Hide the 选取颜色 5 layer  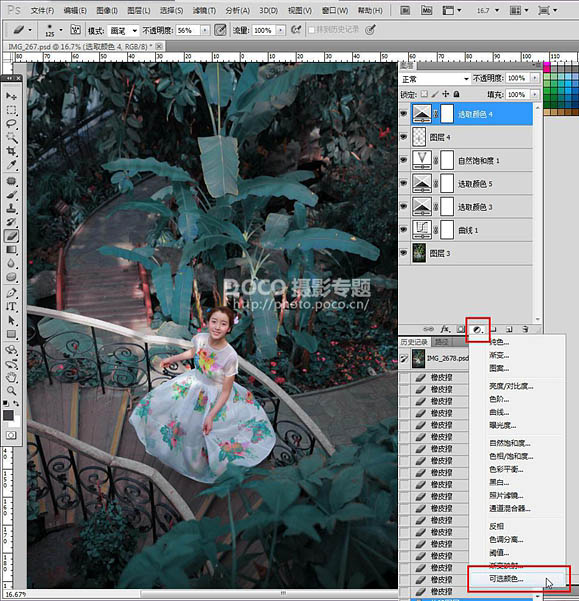point(403,183)
